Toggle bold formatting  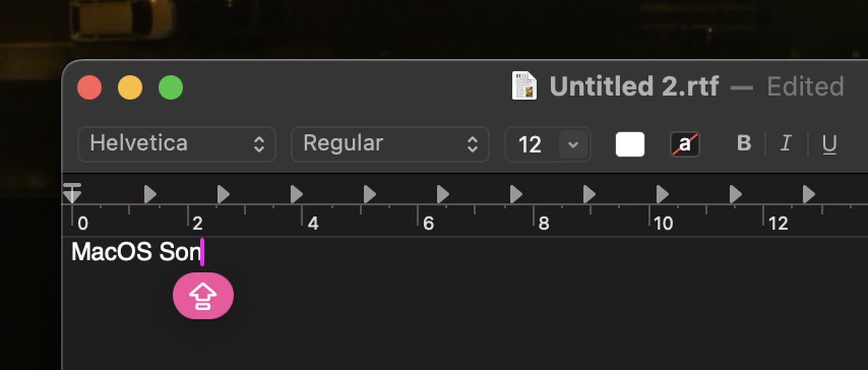pos(744,143)
